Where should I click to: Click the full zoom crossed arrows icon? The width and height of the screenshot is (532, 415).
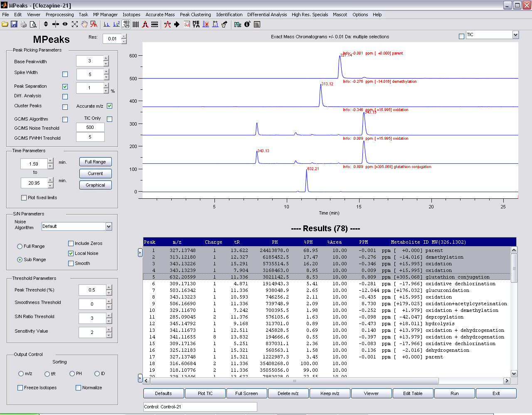(75, 24)
